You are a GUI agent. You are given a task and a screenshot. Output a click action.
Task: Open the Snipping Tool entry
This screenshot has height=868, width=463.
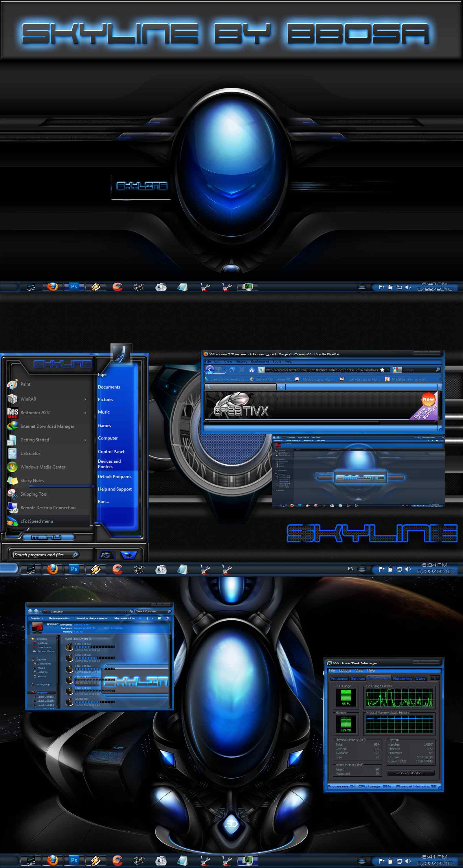click(x=49, y=494)
